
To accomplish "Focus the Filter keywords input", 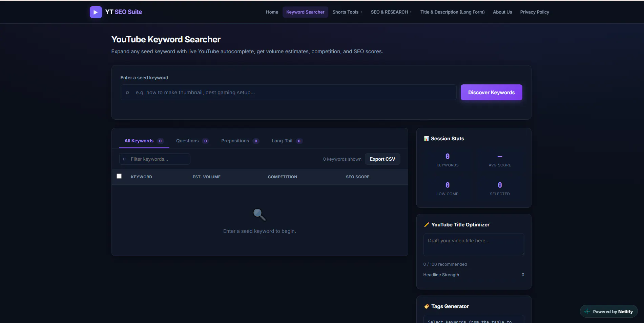I will (155, 159).
